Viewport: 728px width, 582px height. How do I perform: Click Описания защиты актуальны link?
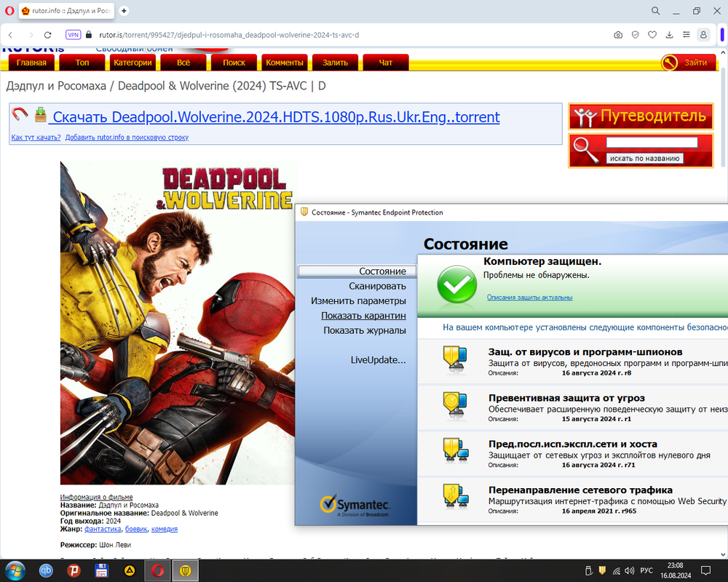pyautogui.click(x=529, y=298)
